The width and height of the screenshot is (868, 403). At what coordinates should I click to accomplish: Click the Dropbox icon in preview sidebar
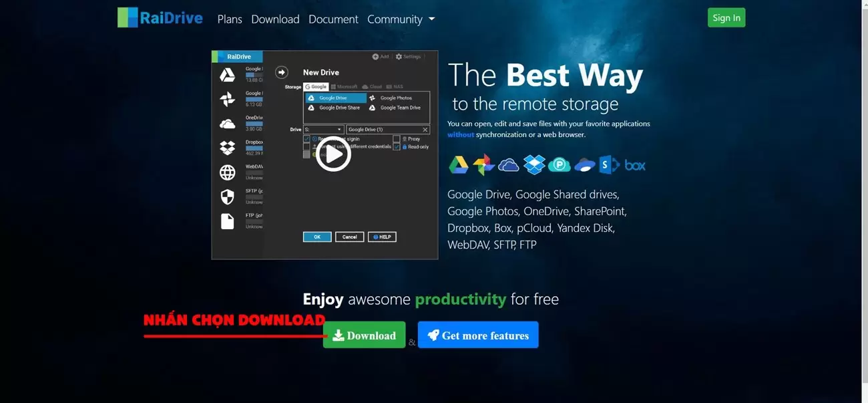coord(228,148)
